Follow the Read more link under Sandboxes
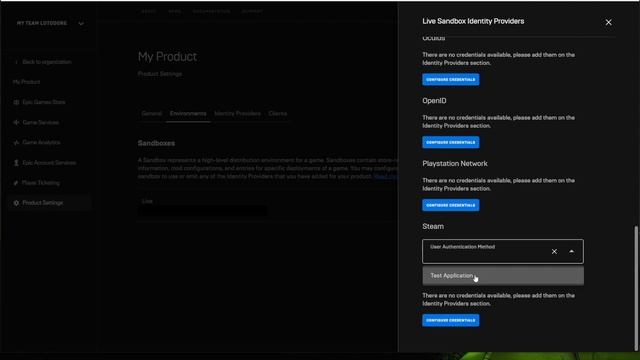This screenshot has height=360, width=640. point(386,176)
